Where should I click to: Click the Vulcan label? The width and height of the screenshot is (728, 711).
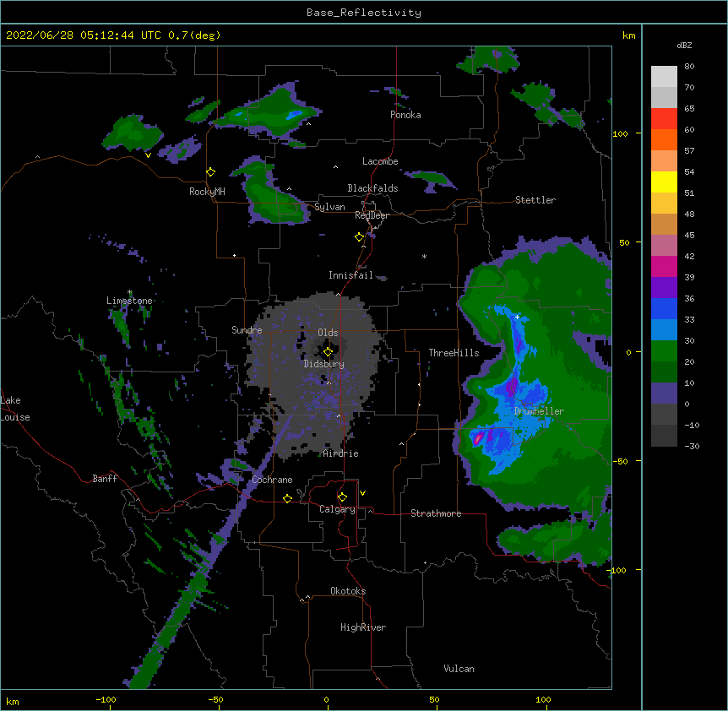[459, 669]
